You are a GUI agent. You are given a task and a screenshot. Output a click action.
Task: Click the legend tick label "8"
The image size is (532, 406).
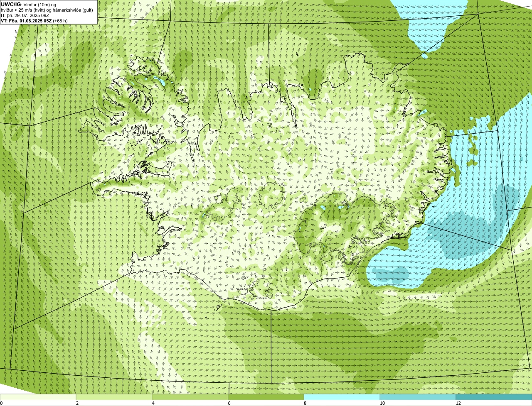pos(305,403)
